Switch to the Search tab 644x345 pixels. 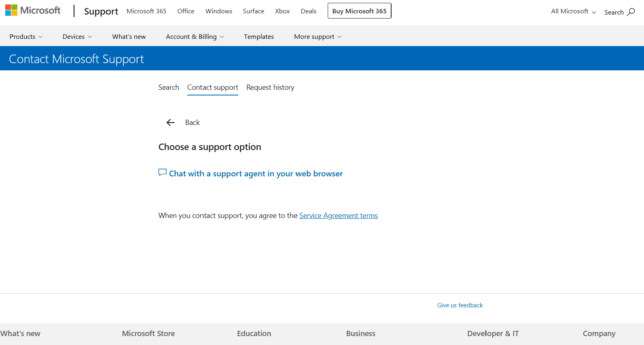point(169,87)
